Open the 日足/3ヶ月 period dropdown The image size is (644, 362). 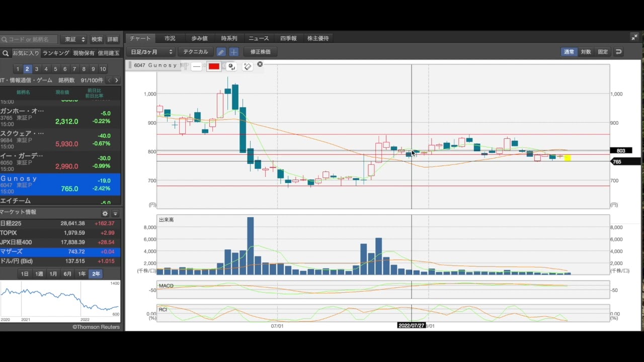151,52
